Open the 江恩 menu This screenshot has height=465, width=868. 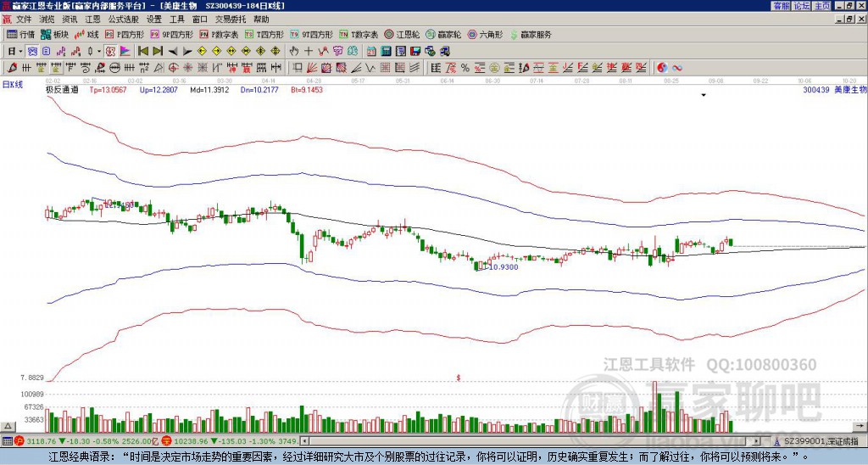pos(92,20)
